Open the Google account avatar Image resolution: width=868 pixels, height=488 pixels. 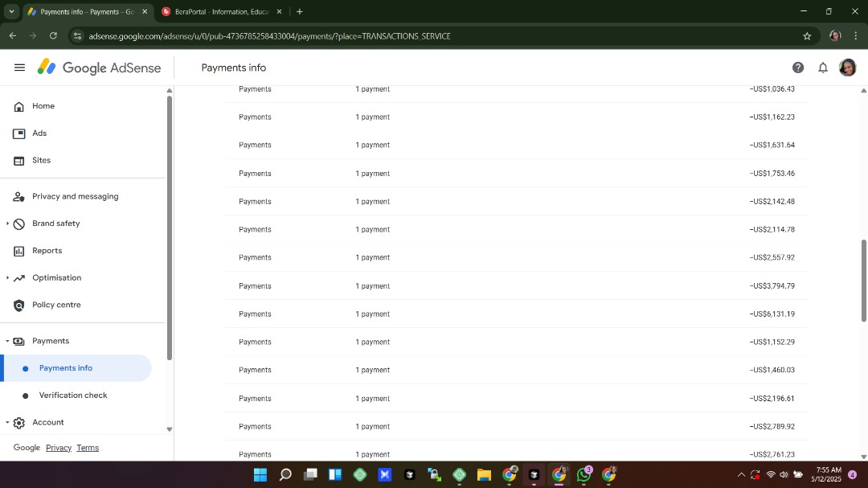point(847,68)
